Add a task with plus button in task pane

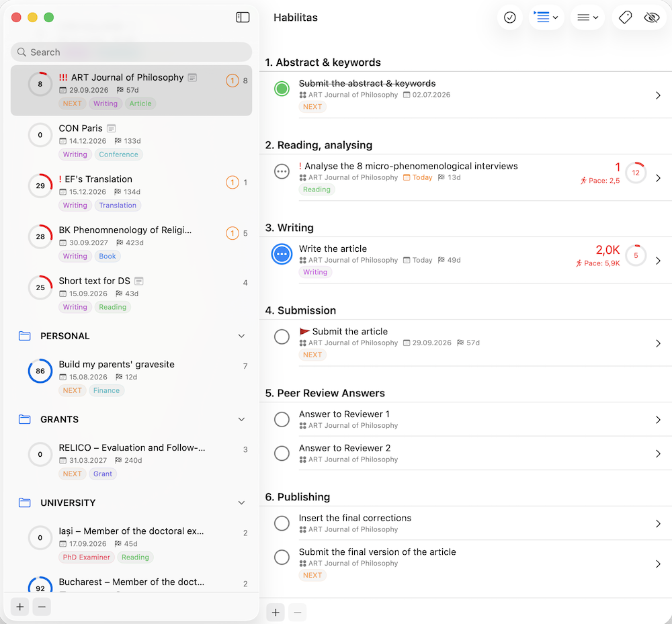(276, 613)
